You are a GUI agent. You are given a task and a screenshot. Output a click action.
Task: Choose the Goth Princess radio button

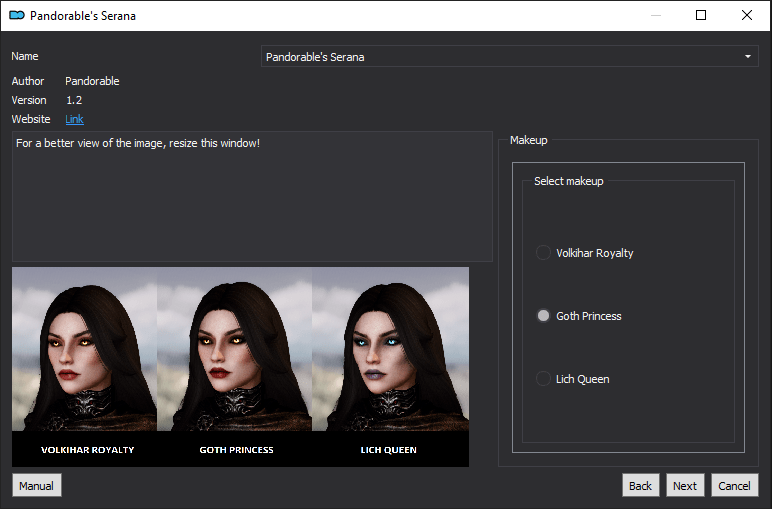(x=543, y=316)
